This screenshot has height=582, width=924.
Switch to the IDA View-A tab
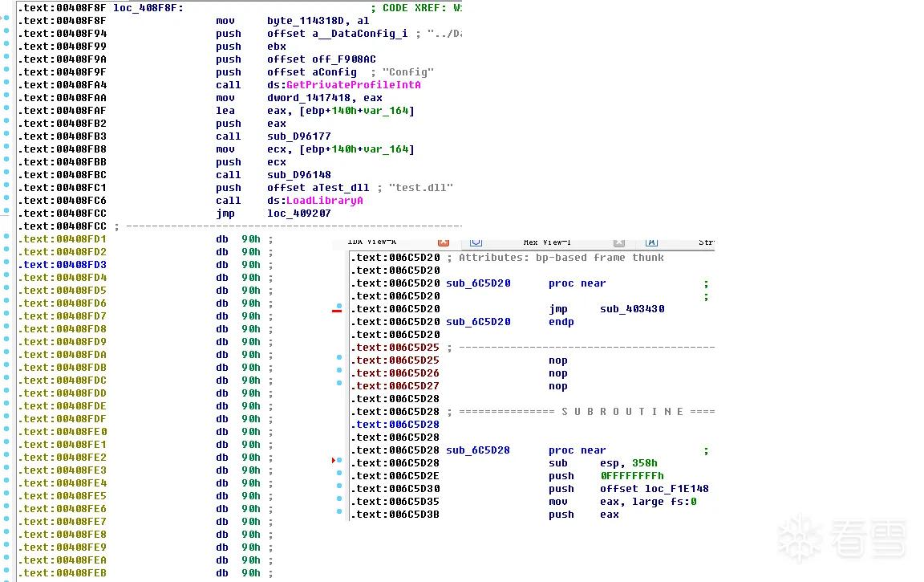click(x=372, y=242)
